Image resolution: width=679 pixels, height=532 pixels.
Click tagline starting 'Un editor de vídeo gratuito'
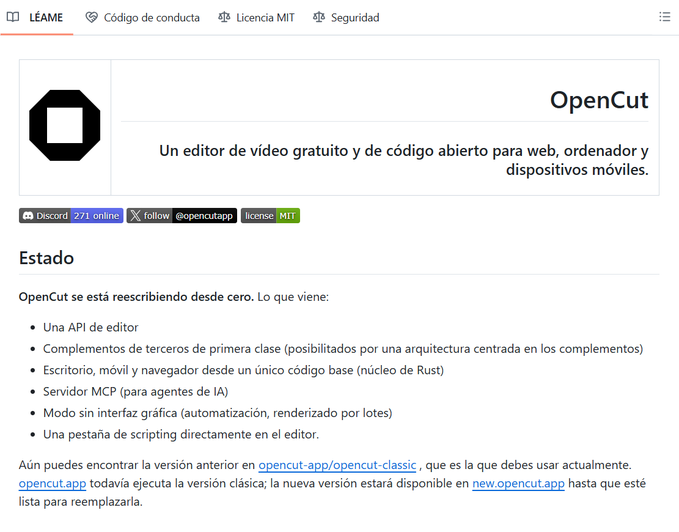coord(404,160)
